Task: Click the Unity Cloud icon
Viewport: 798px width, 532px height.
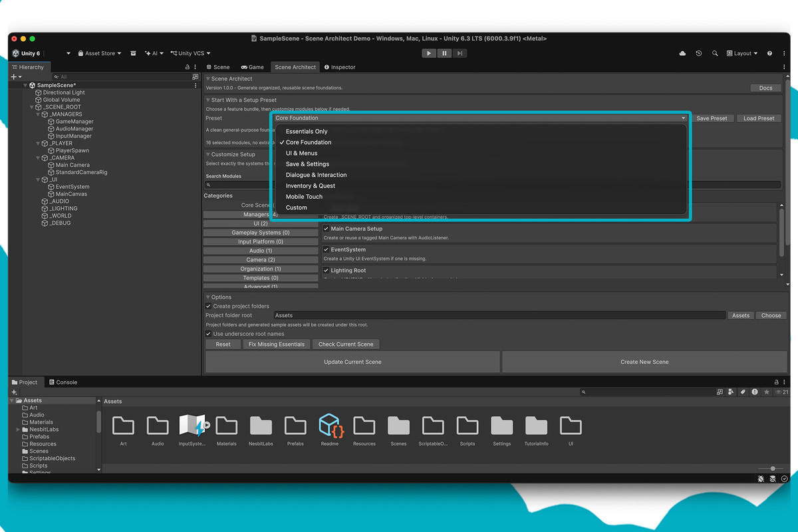Action: point(682,53)
